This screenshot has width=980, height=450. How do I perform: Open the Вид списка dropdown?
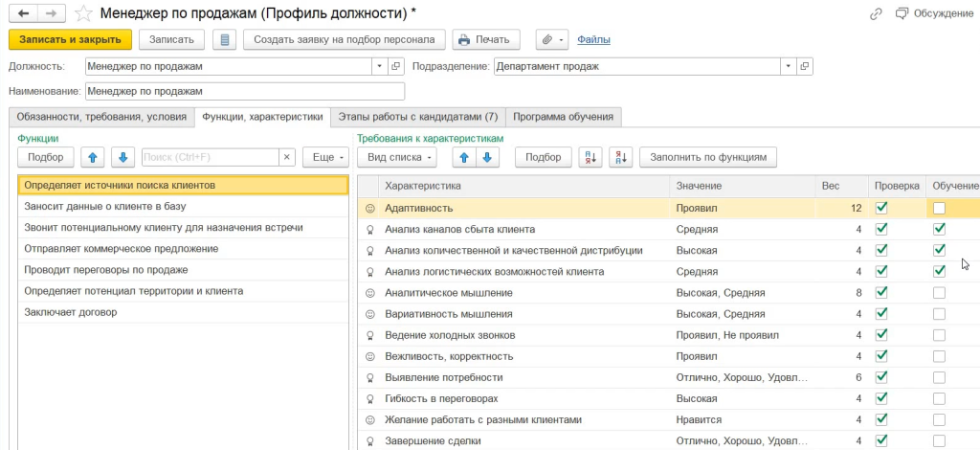[x=401, y=157]
